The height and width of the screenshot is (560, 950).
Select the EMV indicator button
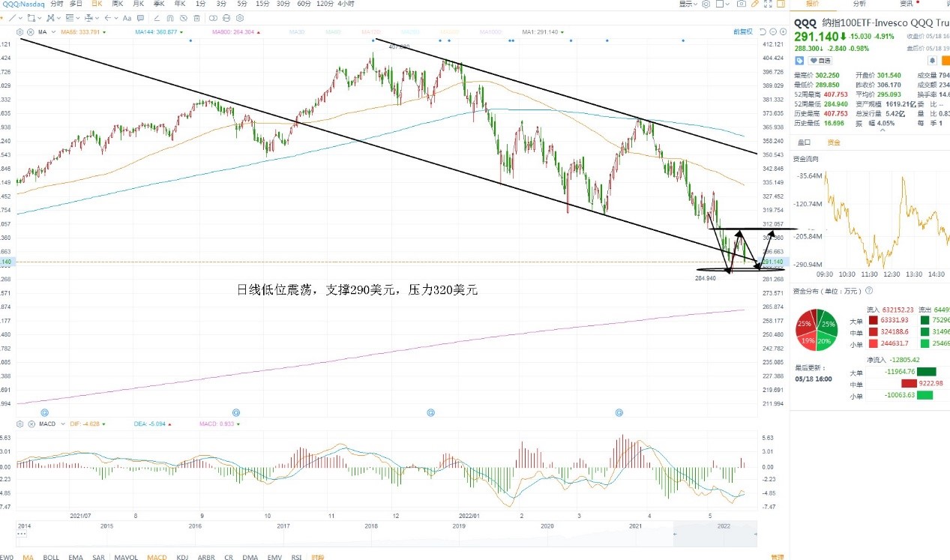pyautogui.click(x=274, y=557)
